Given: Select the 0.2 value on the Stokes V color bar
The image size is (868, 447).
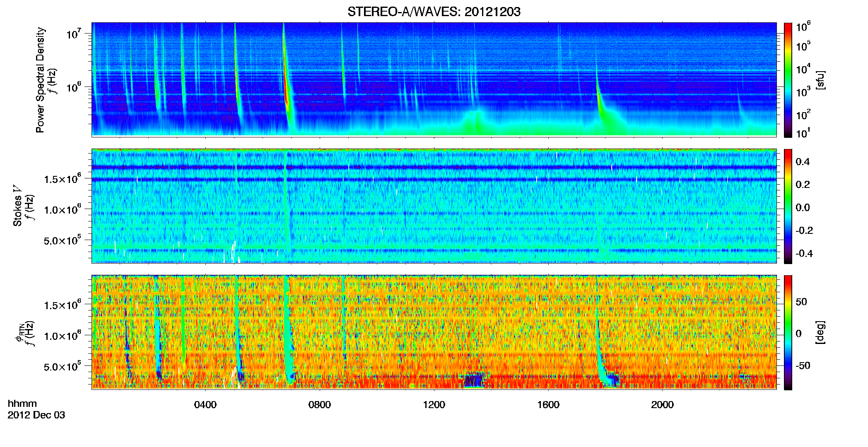Looking at the screenshot, I should (x=803, y=185).
